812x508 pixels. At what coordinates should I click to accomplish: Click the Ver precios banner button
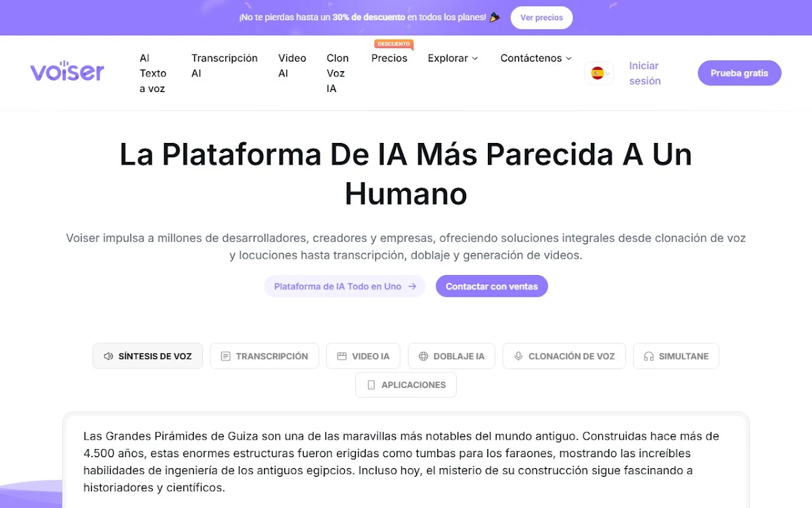point(541,18)
